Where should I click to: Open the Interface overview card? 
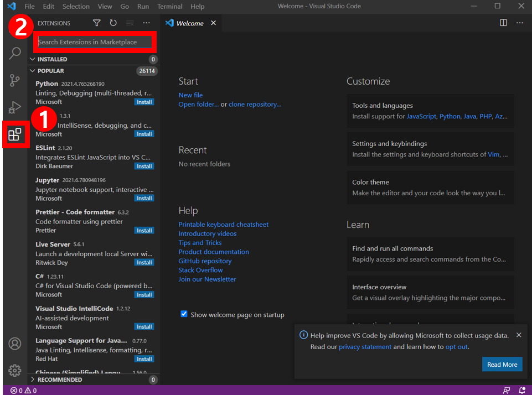(430, 292)
